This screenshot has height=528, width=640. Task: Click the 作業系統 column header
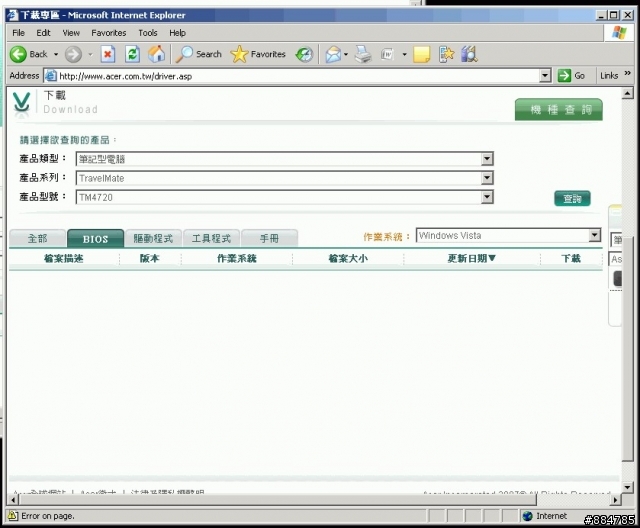coord(237,258)
